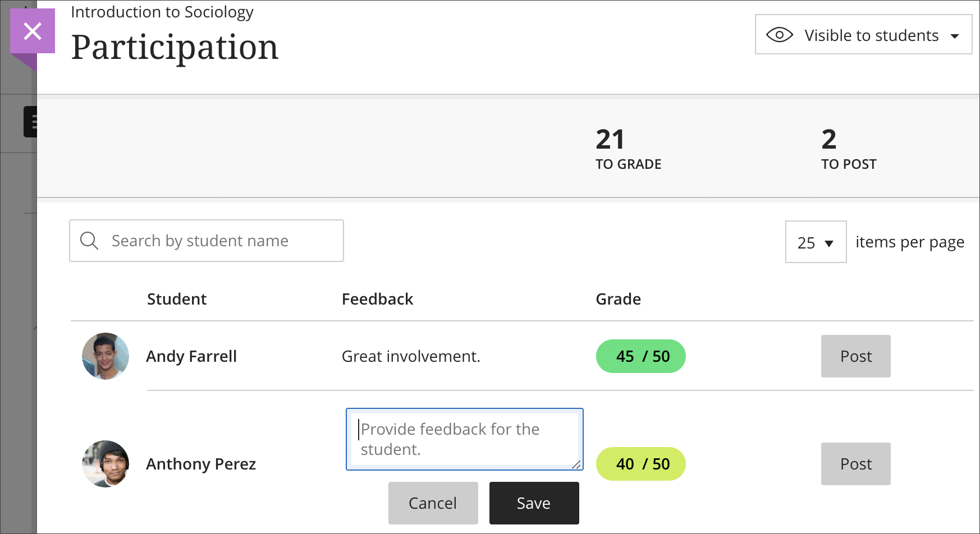
Task: Close the Participation panel with X
Action: (33, 31)
